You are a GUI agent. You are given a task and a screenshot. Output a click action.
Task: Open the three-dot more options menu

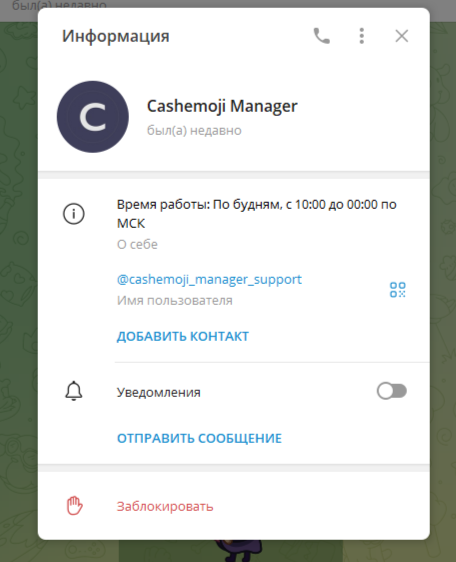pos(362,36)
